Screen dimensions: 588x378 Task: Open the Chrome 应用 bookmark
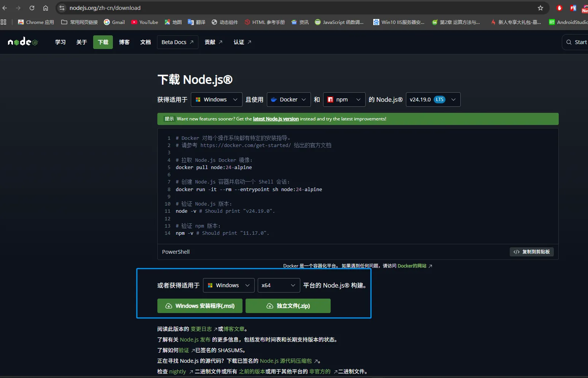pyautogui.click(x=36, y=22)
